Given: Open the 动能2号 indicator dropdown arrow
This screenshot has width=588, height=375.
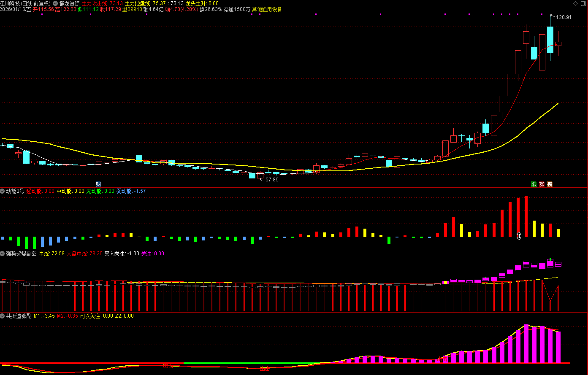Looking at the screenshot, I should click(3, 191).
